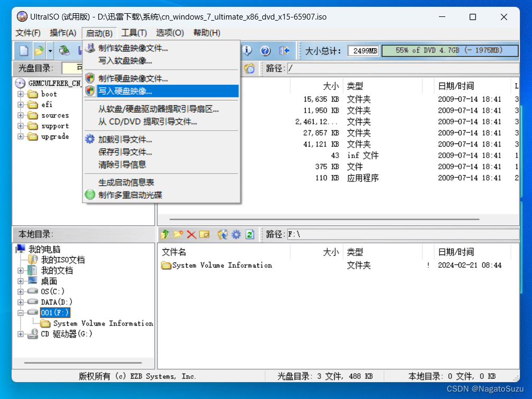This screenshot has height=399, width=532.
Task: Choose 从软盘/硬盘驱动器提取引导扇区... entry
Action: point(161,109)
